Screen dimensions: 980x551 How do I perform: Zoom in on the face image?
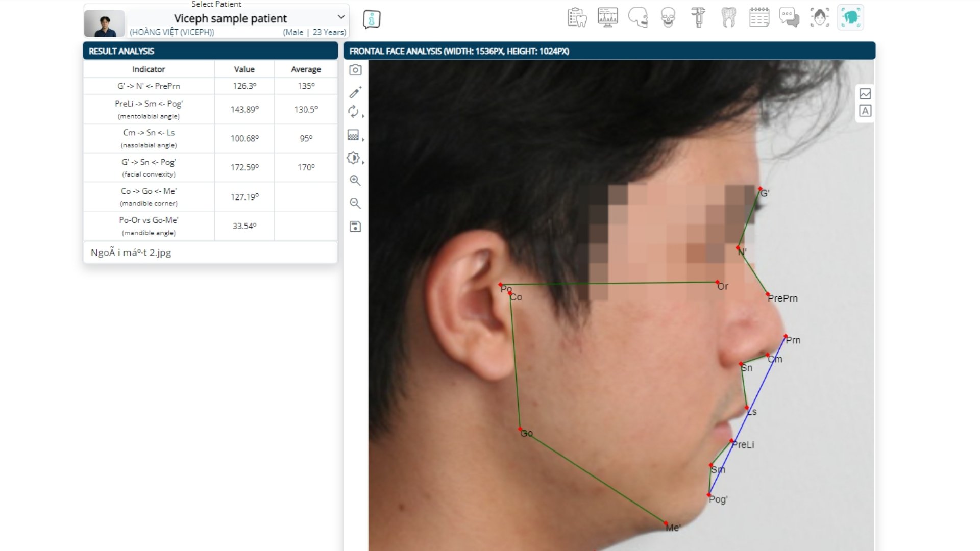tap(355, 181)
